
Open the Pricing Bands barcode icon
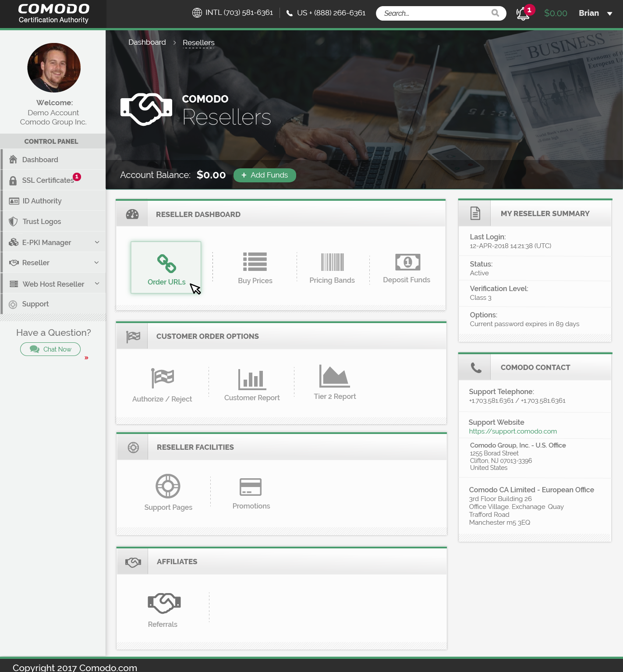click(332, 262)
